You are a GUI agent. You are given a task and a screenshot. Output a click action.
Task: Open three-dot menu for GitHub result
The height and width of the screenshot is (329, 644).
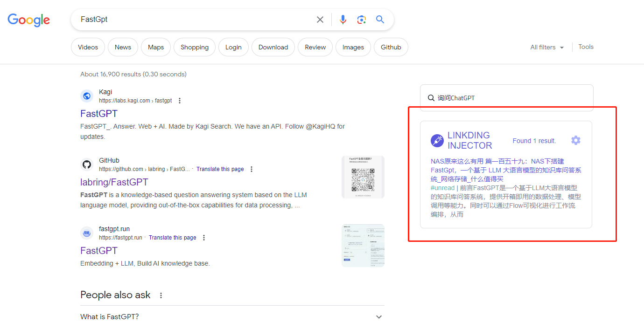(x=252, y=169)
